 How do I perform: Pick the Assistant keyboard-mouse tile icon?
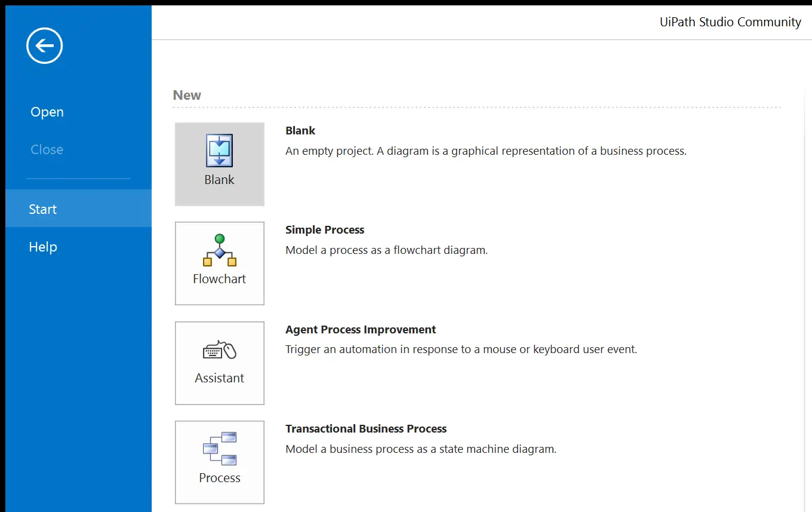(x=220, y=363)
